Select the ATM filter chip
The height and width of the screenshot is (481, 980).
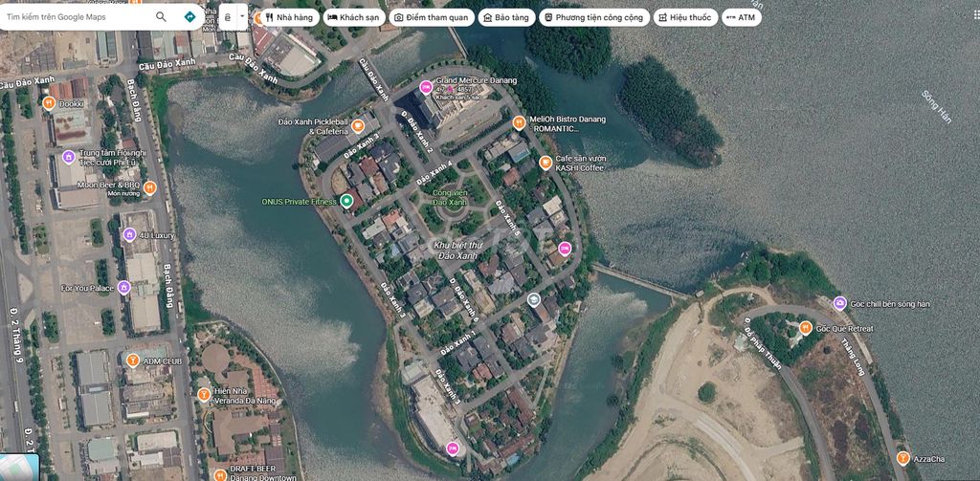coord(742,17)
